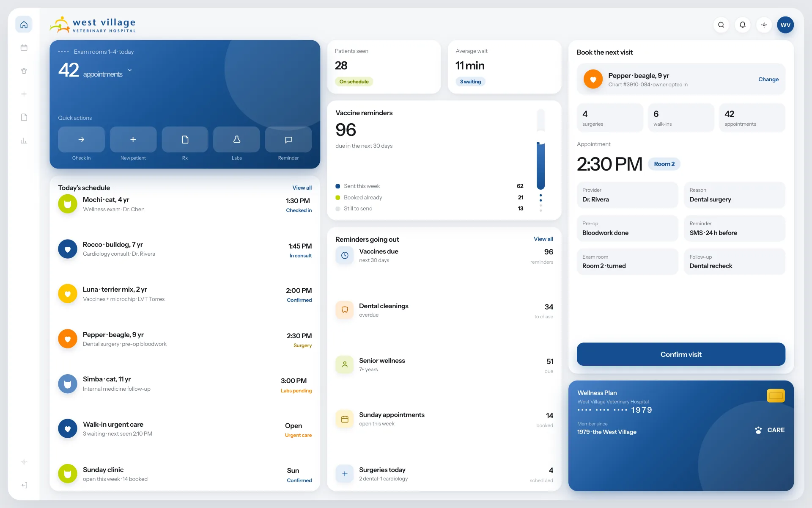Click the vaccine card pagination dots

click(540, 203)
